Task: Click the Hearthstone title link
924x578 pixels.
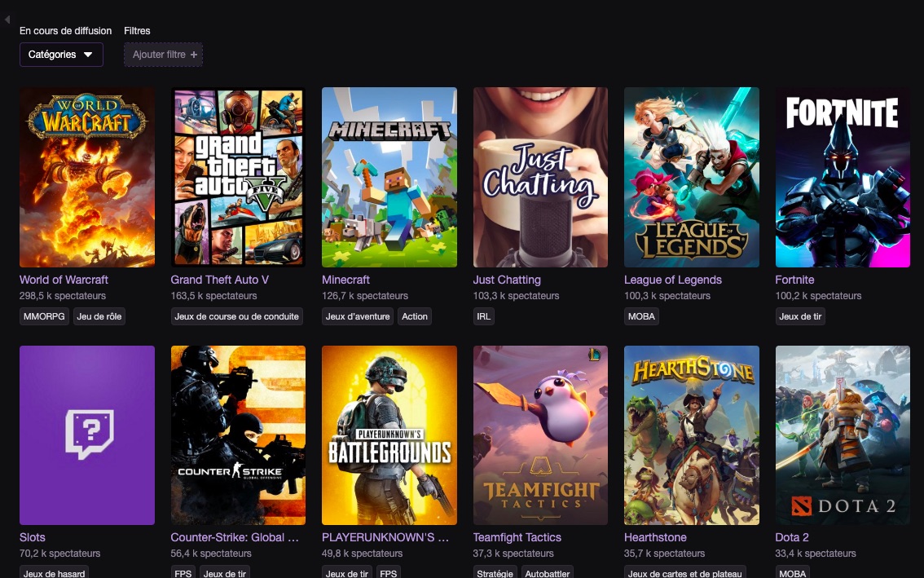Action: (x=655, y=537)
